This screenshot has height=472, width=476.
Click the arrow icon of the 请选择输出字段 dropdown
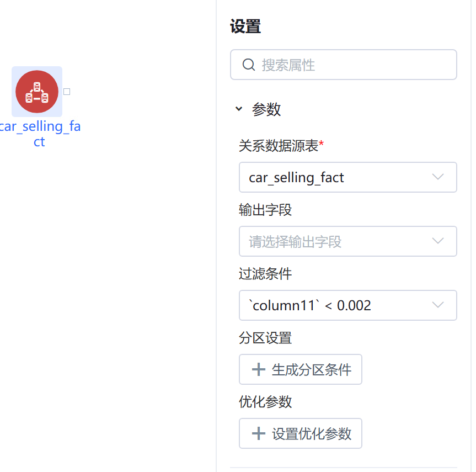[x=438, y=241]
